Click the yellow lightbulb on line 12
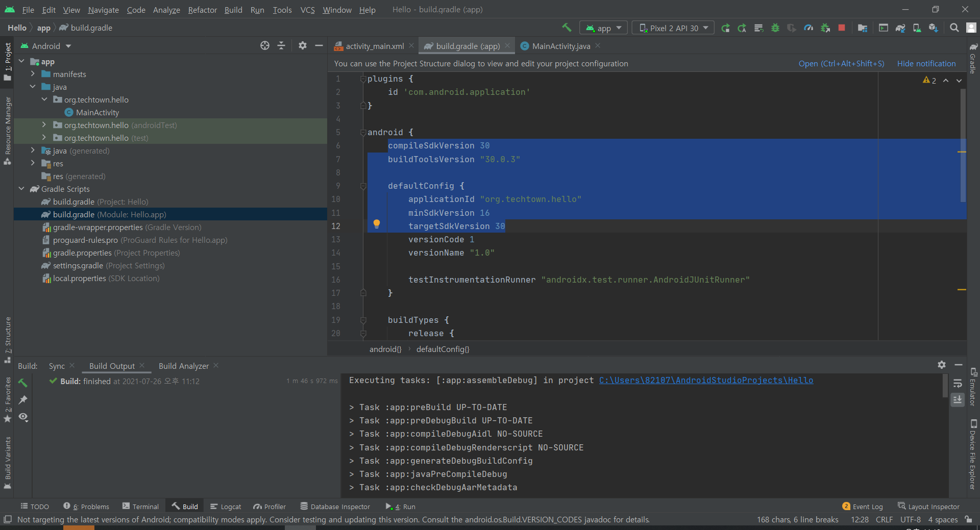 377,223
